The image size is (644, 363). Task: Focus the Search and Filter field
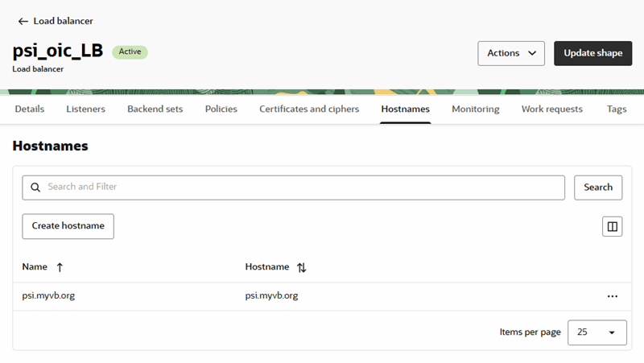point(302,188)
